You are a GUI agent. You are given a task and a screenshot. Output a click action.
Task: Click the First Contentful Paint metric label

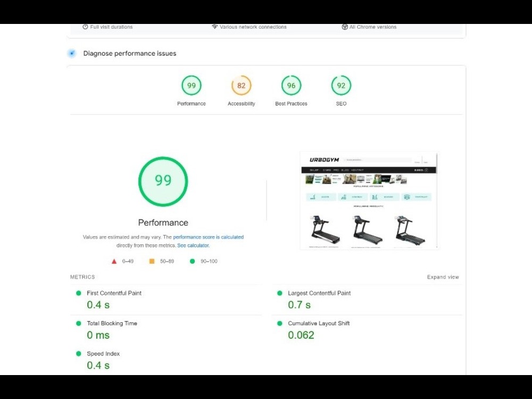114,293
